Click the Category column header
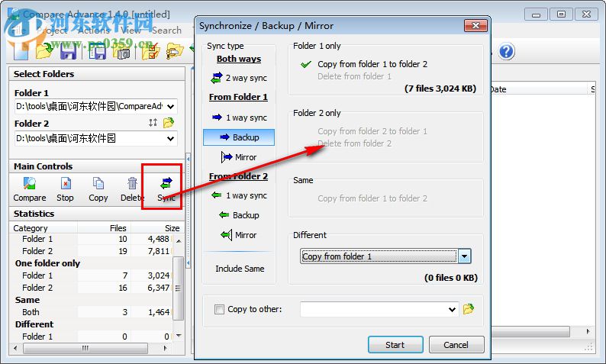The image size is (606, 364). (44, 228)
